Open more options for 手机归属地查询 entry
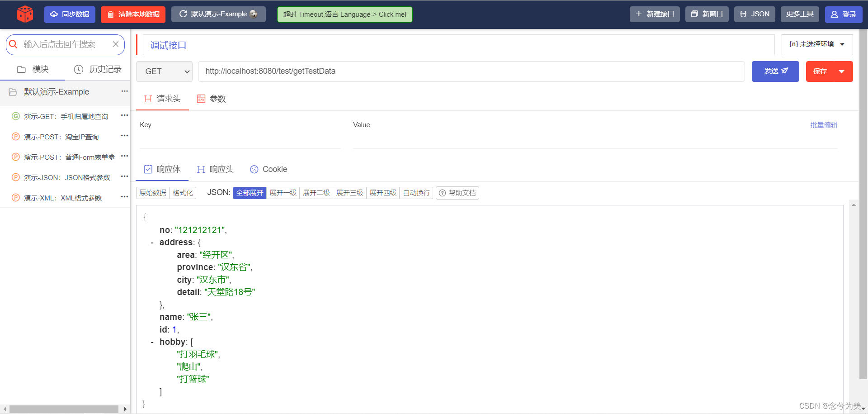The width and height of the screenshot is (868, 414). [x=125, y=115]
